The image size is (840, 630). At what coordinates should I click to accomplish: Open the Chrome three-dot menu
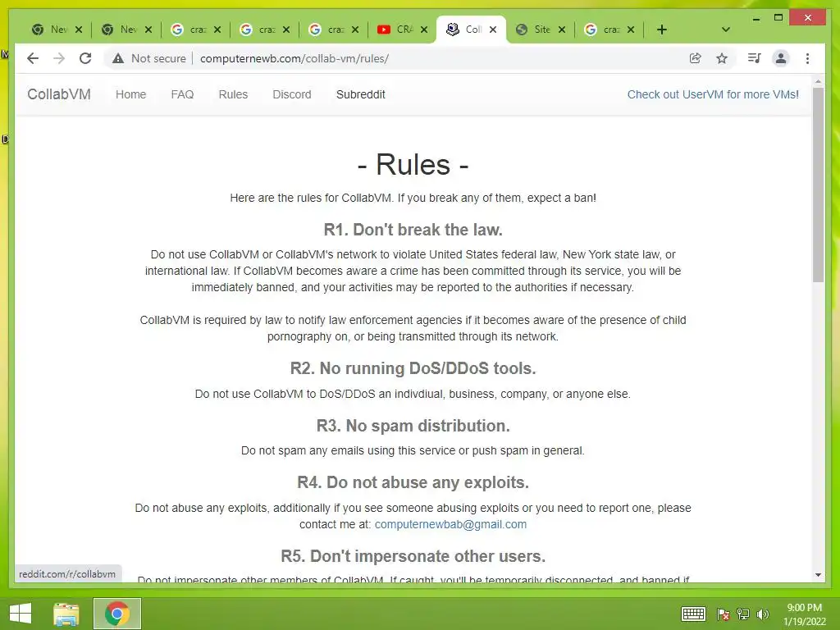(x=807, y=58)
